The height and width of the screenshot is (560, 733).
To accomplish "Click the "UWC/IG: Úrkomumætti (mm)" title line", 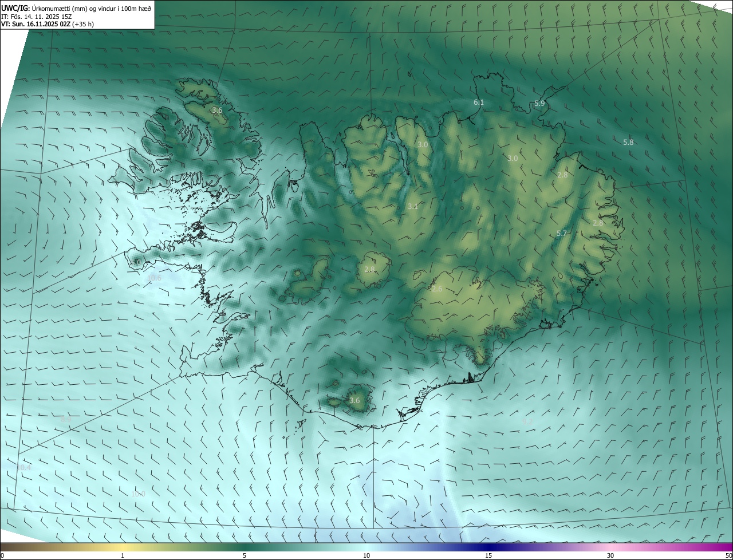I will (76, 8).
